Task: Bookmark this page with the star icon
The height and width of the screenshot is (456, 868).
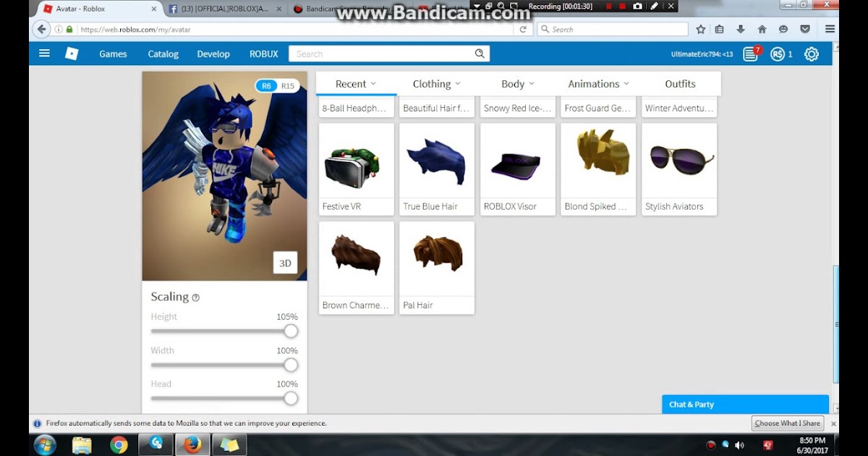Action: tap(700, 30)
